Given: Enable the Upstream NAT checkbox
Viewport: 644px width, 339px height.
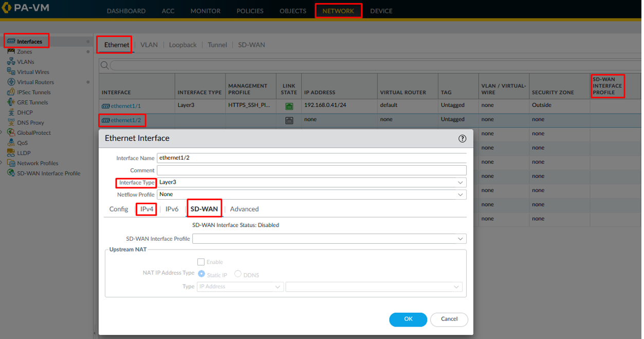Looking at the screenshot, I should click(x=201, y=262).
